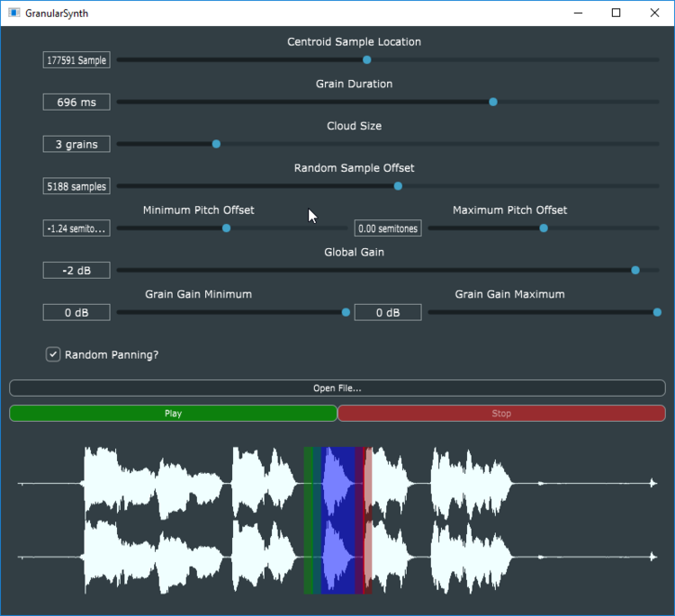Click the Grain Gain Minimum slider knob
The height and width of the screenshot is (616, 675).
point(346,312)
